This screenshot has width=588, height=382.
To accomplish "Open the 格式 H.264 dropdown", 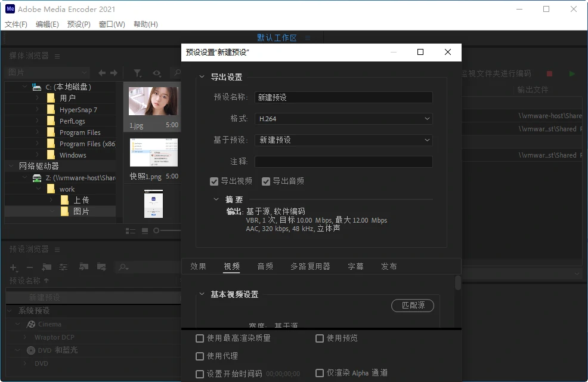I will (343, 119).
